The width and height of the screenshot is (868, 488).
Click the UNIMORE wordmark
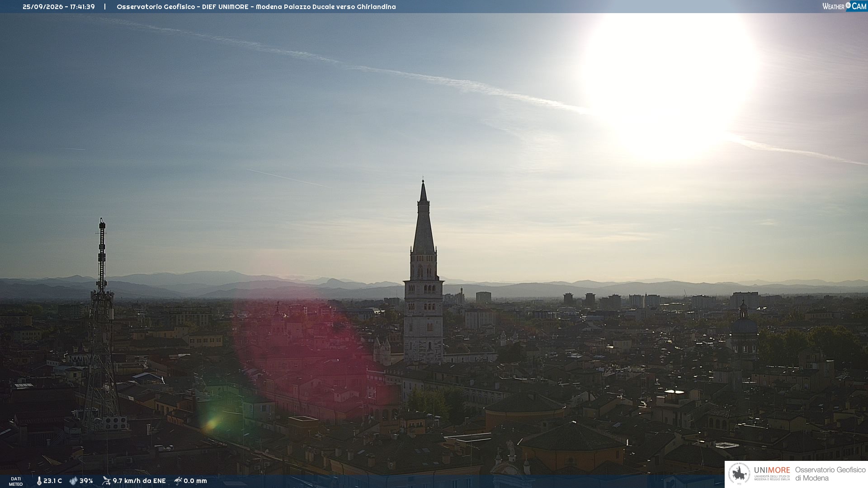772,470
